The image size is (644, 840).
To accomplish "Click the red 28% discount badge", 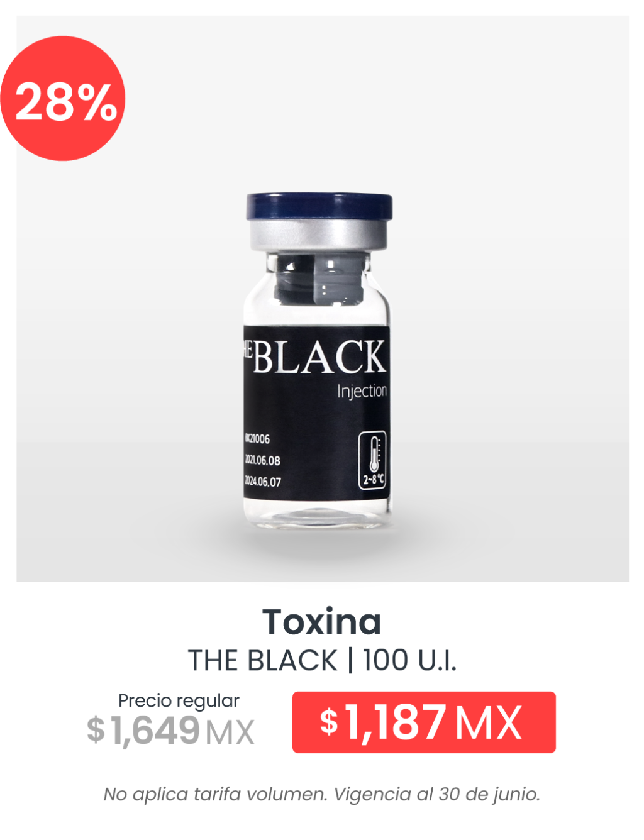I will point(63,99).
